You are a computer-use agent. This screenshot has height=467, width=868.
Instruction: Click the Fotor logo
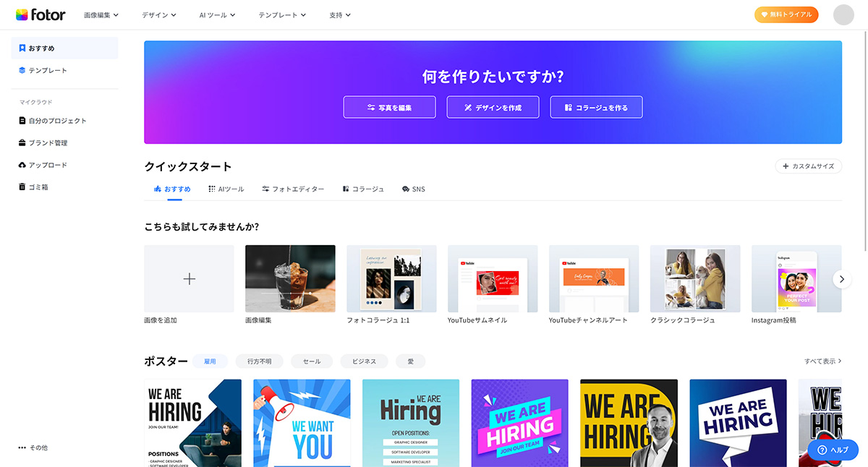pyautogui.click(x=41, y=14)
